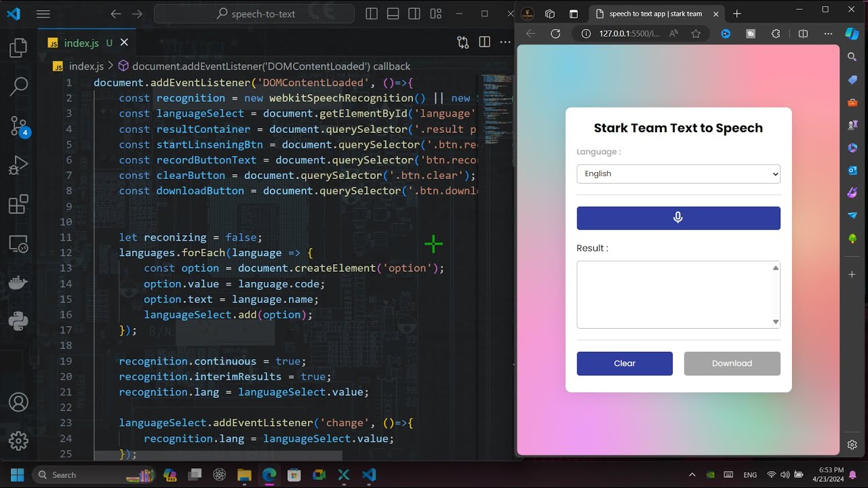The image size is (868, 488).
Task: Open Docker view in activity bar
Action: click(18, 282)
